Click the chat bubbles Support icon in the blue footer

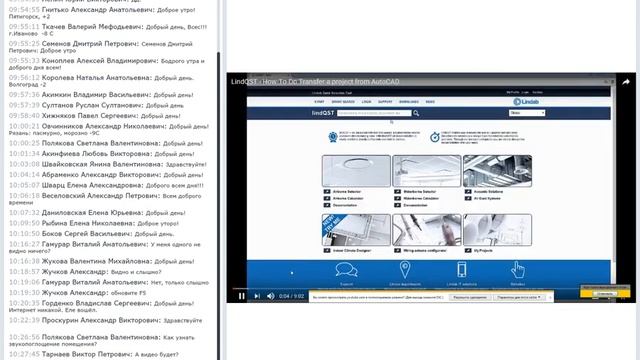click(347, 270)
